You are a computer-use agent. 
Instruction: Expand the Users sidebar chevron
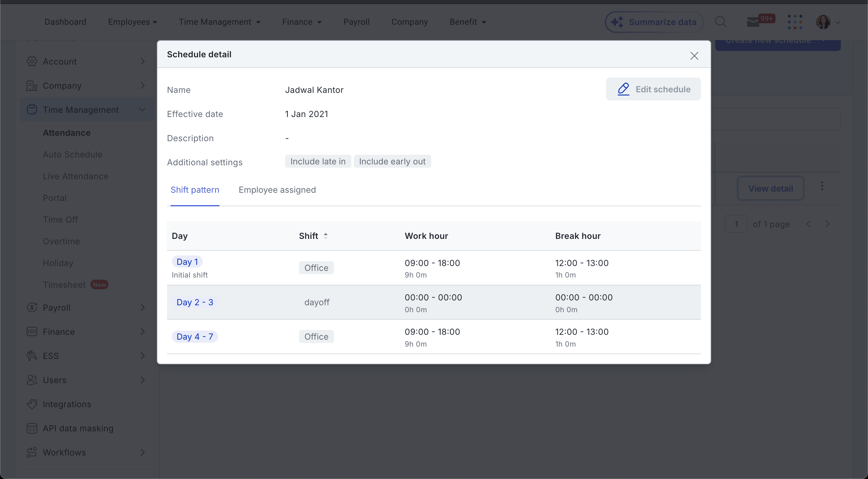tap(143, 380)
